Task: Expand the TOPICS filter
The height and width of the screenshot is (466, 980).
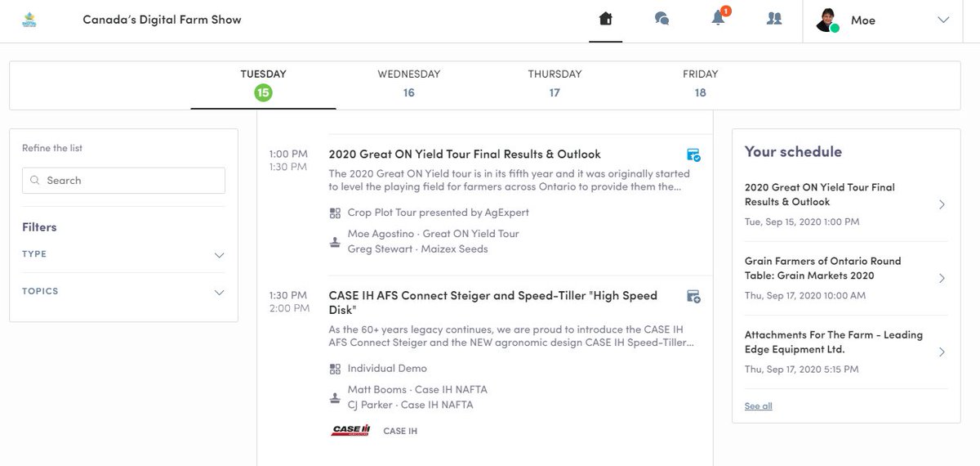Action: (x=123, y=292)
